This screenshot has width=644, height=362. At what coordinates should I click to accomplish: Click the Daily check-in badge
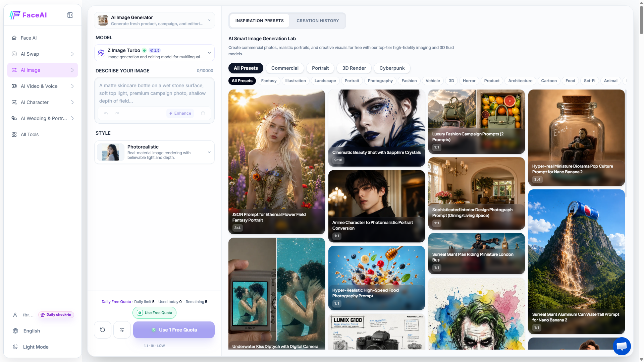point(56,315)
